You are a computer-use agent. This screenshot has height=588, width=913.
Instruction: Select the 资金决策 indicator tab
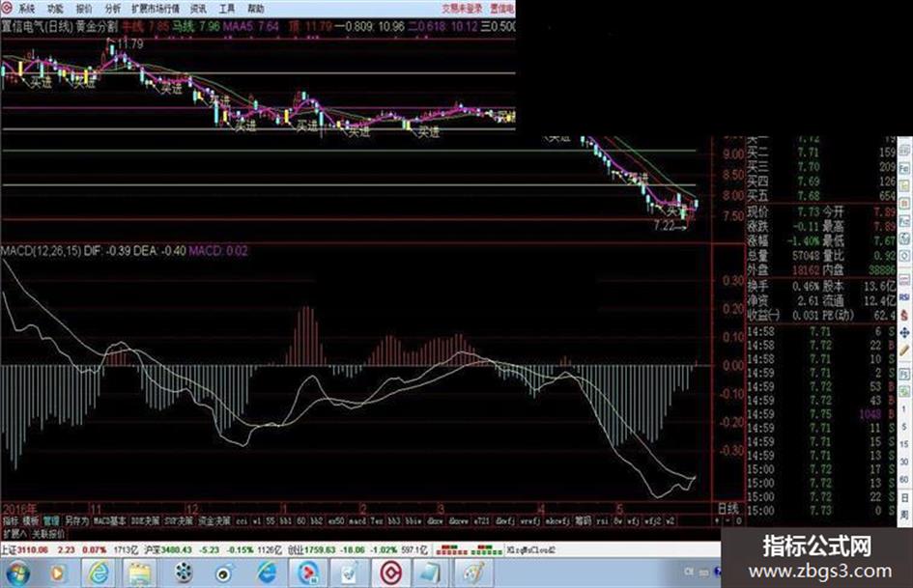214,521
